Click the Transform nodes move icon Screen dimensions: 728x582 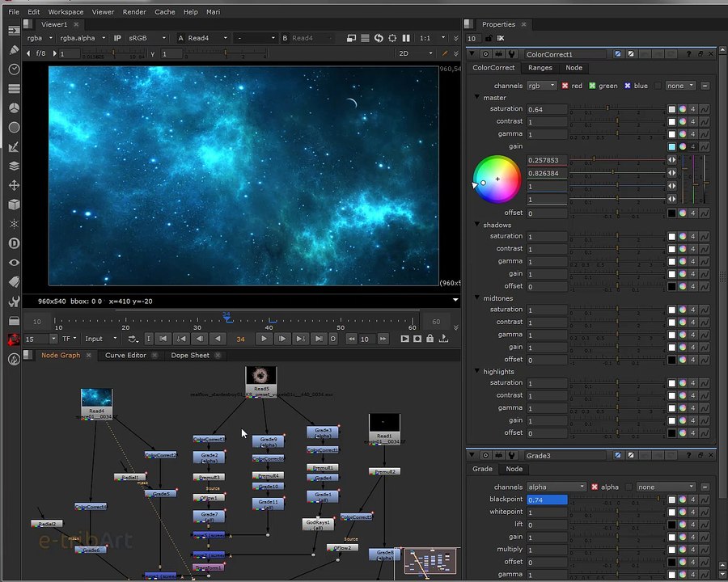(14, 185)
